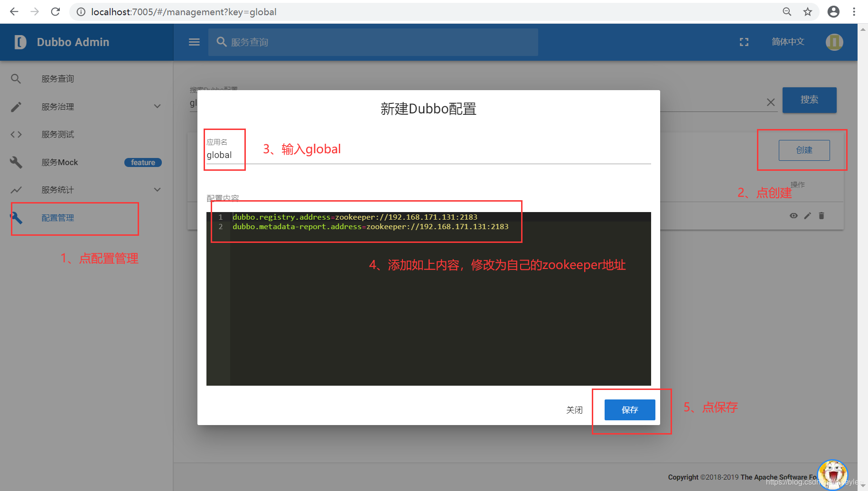Clear the search field with the × icon
The height and width of the screenshot is (491, 868).
pyautogui.click(x=771, y=102)
